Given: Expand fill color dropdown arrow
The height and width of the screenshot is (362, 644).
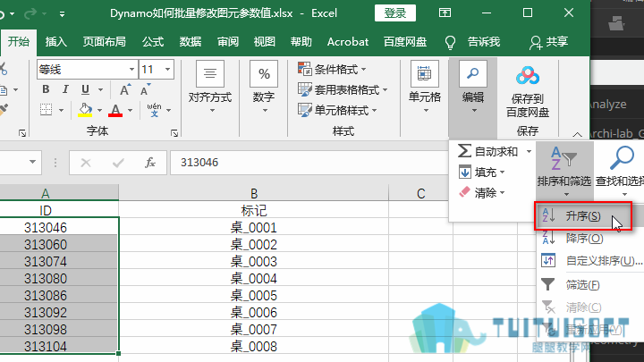Looking at the screenshot, I should (x=99, y=110).
